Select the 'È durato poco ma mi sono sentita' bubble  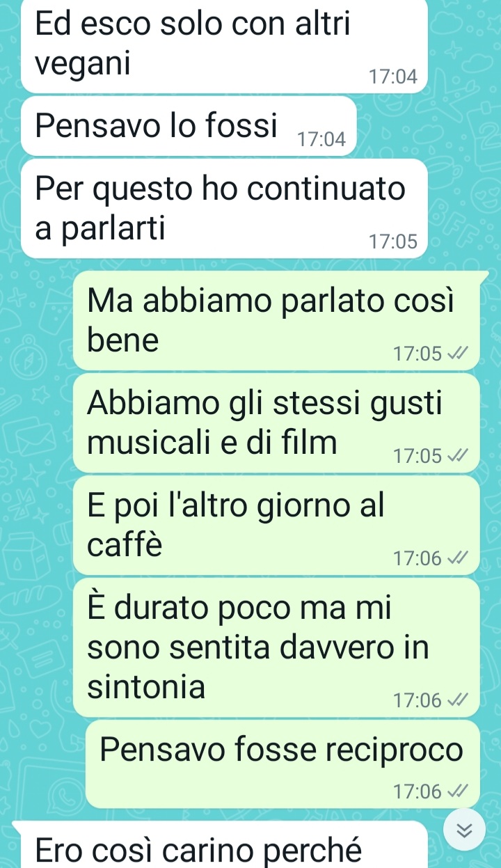coord(276,647)
